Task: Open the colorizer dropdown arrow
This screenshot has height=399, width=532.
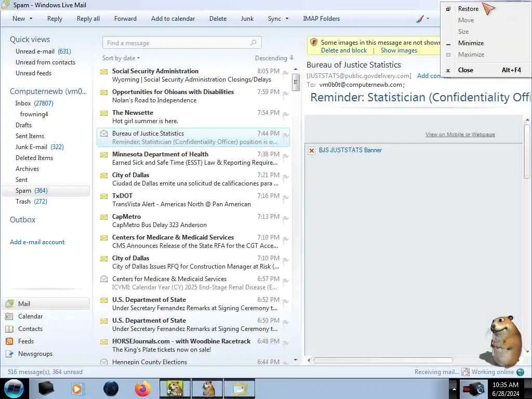Action: (428, 19)
